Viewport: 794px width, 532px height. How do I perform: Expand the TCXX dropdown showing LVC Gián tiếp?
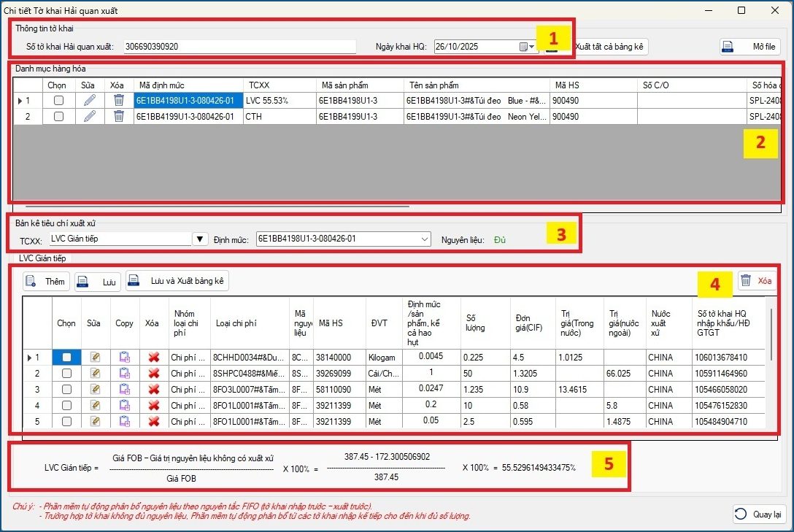click(x=200, y=239)
